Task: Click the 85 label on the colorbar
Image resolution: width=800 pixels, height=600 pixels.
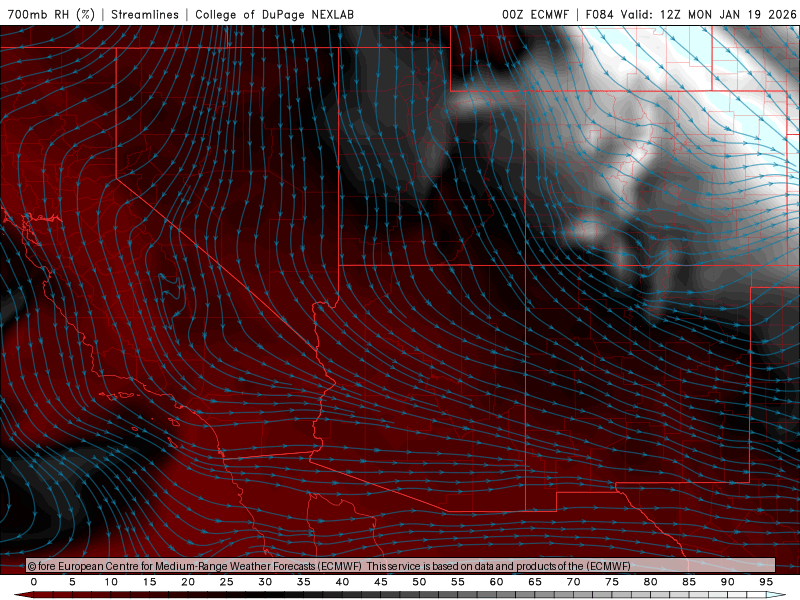Action: tap(689, 582)
